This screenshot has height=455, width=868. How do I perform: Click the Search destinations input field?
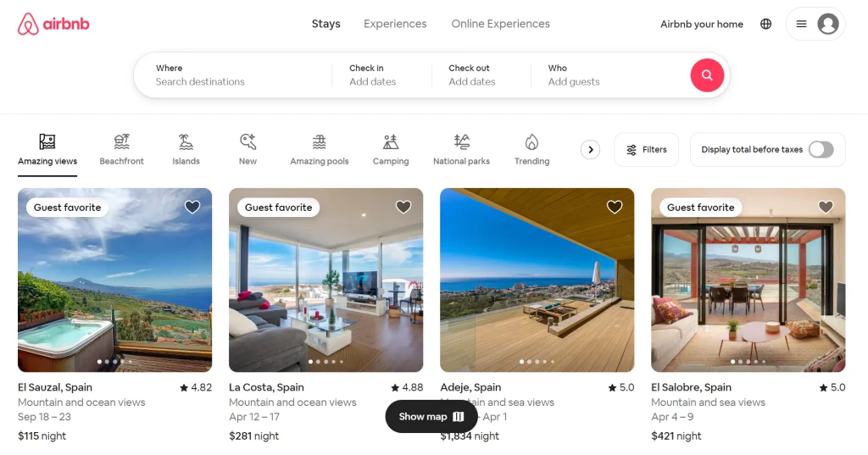[233, 75]
